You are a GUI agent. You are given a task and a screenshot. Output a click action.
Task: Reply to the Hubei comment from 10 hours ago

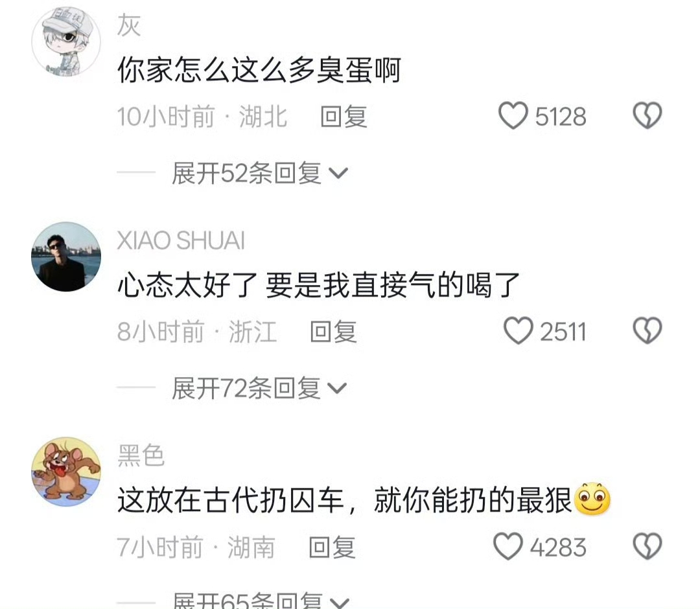pyautogui.click(x=344, y=117)
